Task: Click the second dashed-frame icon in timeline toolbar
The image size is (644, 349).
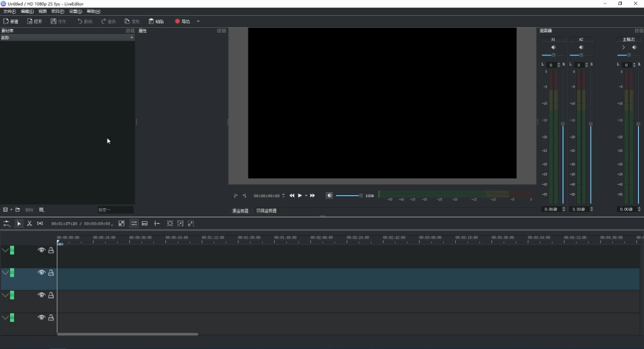Action: click(181, 223)
